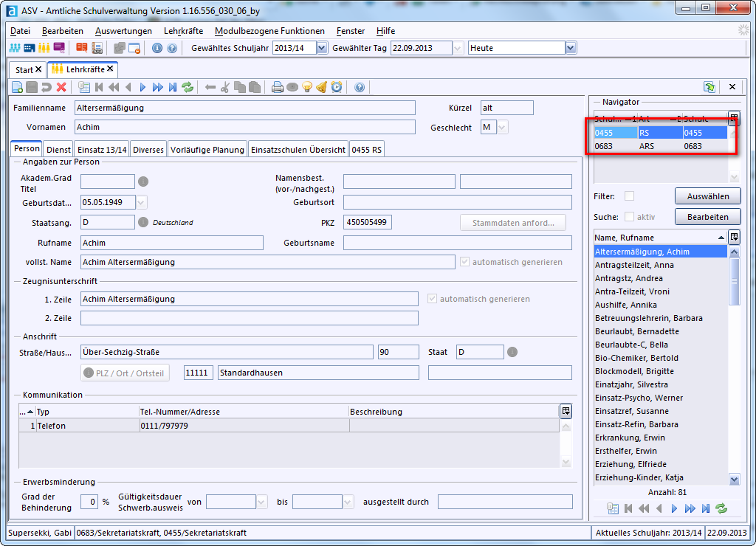Click the Familienname input field
Image resolution: width=756 pixels, height=546 pixels.
point(245,108)
